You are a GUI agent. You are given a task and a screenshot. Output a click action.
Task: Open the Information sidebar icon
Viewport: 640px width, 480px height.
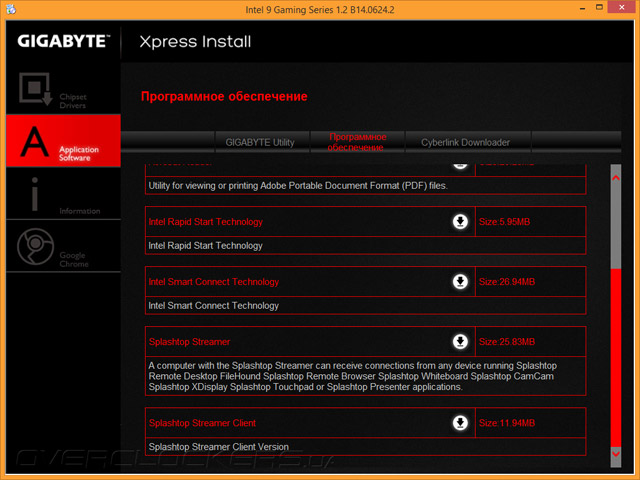35,194
